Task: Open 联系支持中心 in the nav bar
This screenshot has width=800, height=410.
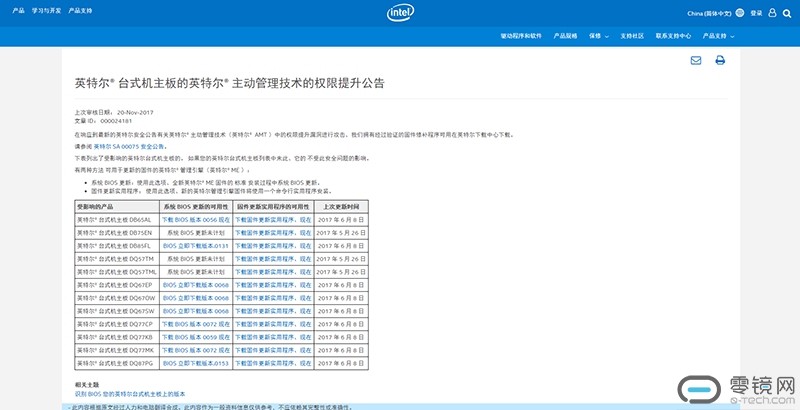Action: 673,36
